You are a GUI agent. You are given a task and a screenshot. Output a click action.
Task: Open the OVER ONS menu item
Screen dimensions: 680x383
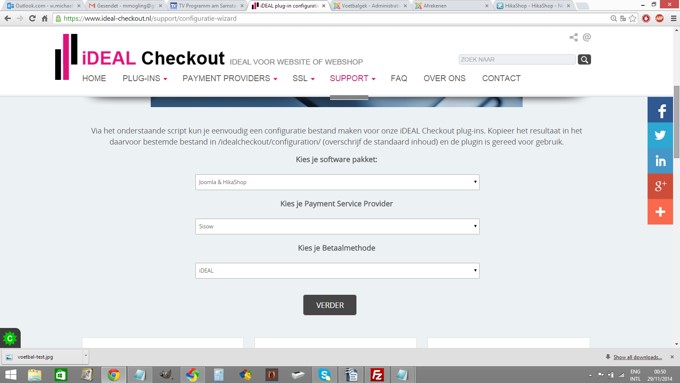coord(444,79)
